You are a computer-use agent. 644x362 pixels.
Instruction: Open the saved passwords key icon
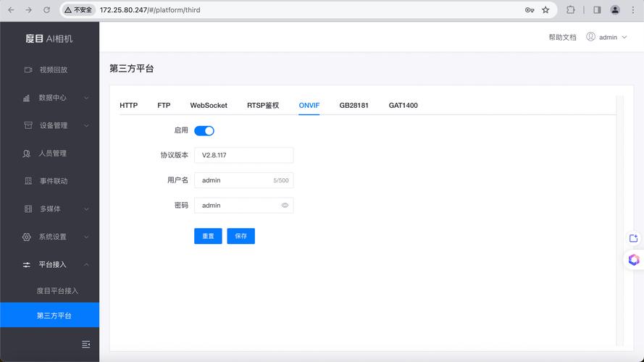tap(530, 10)
